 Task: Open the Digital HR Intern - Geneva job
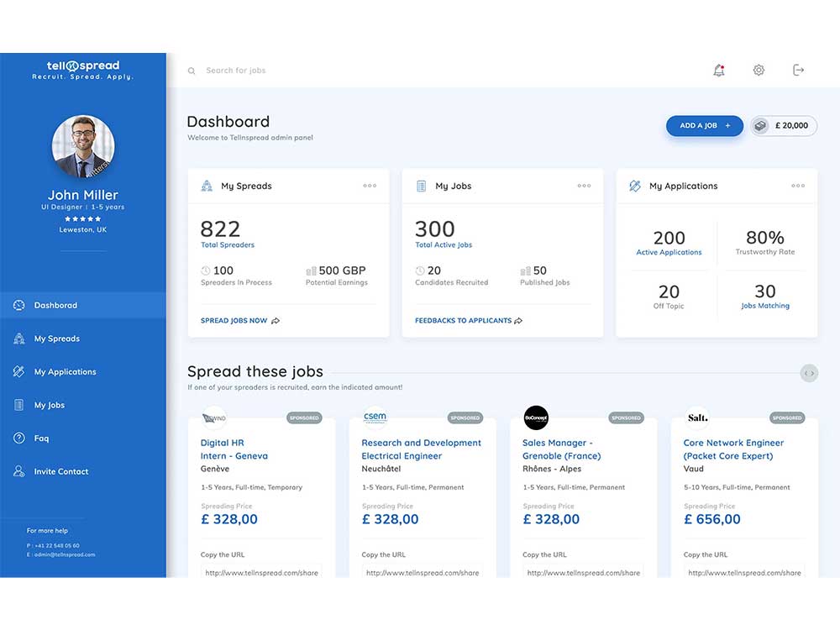coord(234,449)
